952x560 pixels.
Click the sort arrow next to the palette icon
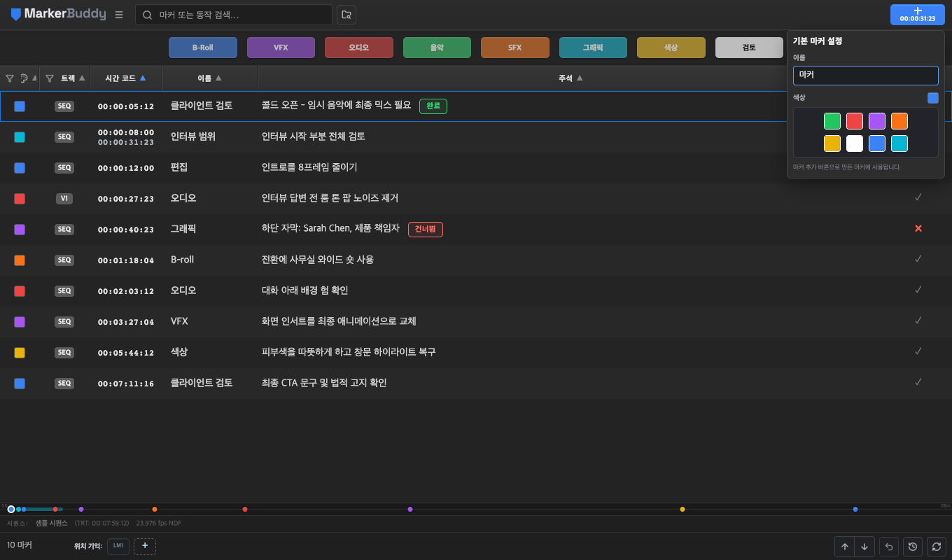click(35, 78)
